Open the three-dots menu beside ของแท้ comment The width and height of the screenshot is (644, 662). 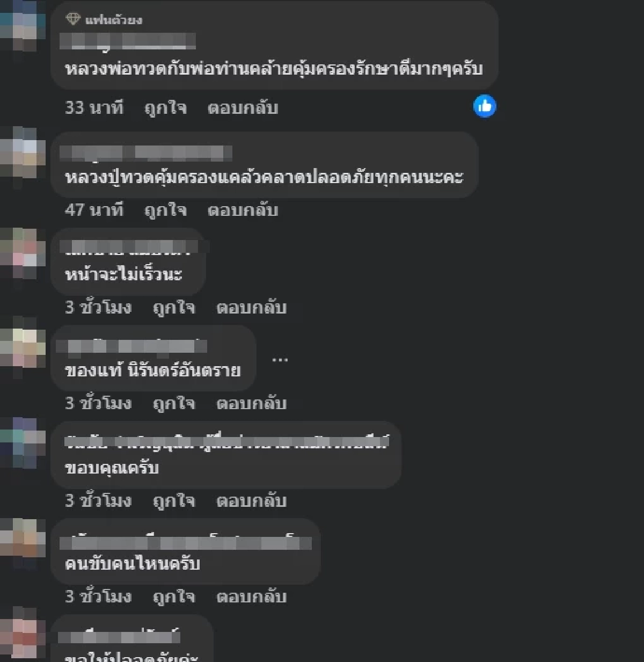(280, 359)
